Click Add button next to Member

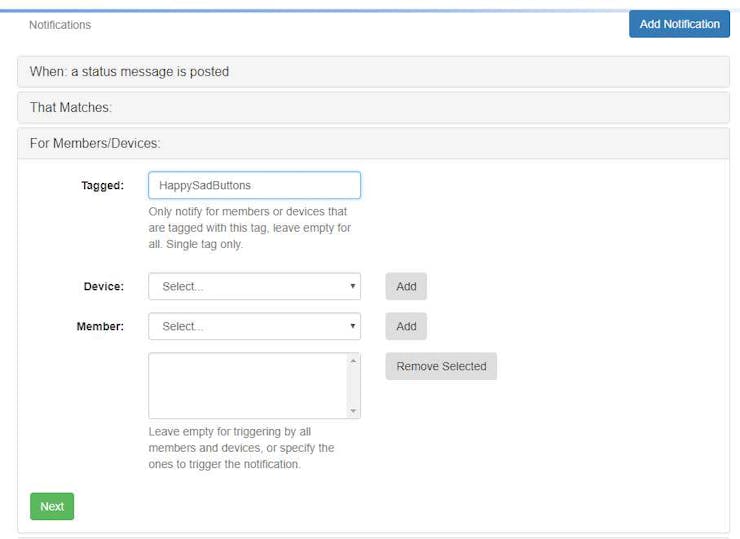(x=406, y=326)
